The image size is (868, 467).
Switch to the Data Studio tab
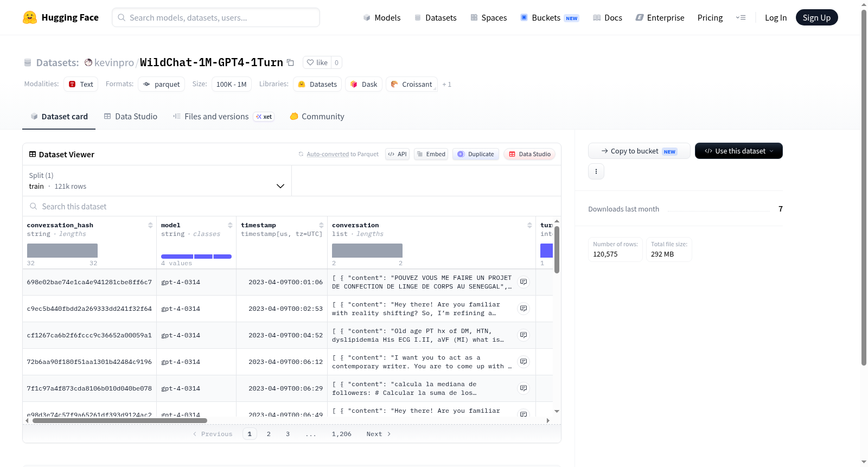(x=131, y=116)
